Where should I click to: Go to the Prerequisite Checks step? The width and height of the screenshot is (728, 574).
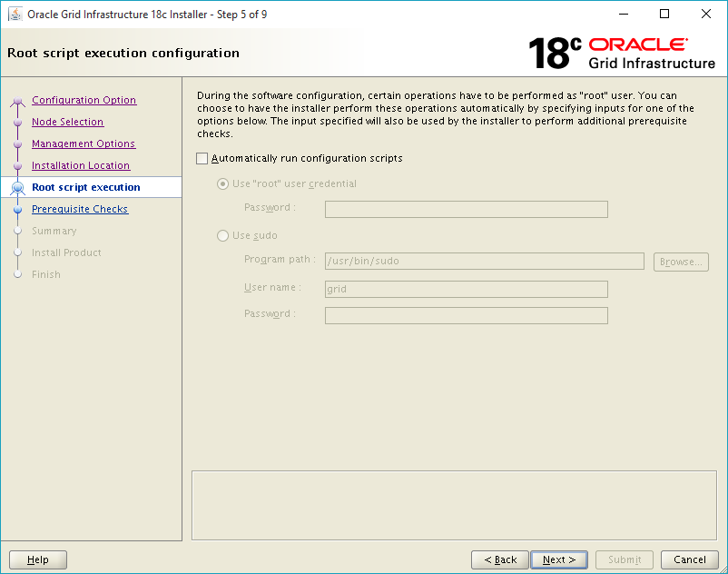coord(80,209)
